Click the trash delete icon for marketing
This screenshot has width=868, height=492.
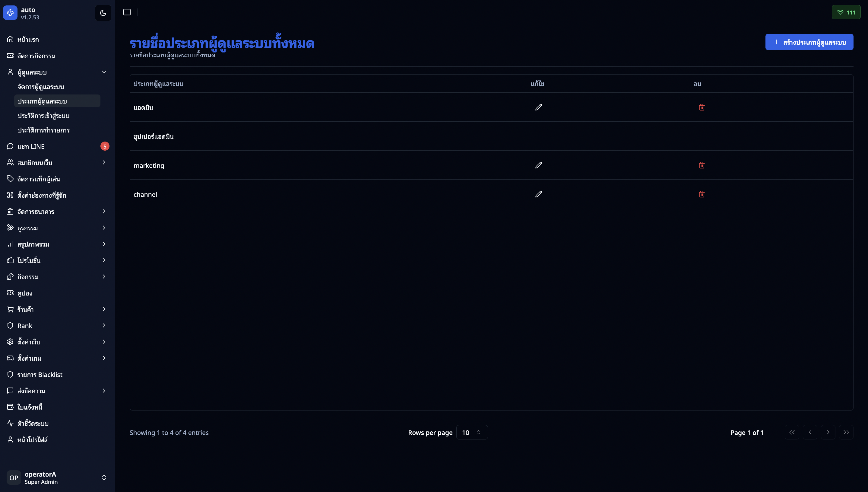[x=702, y=165]
